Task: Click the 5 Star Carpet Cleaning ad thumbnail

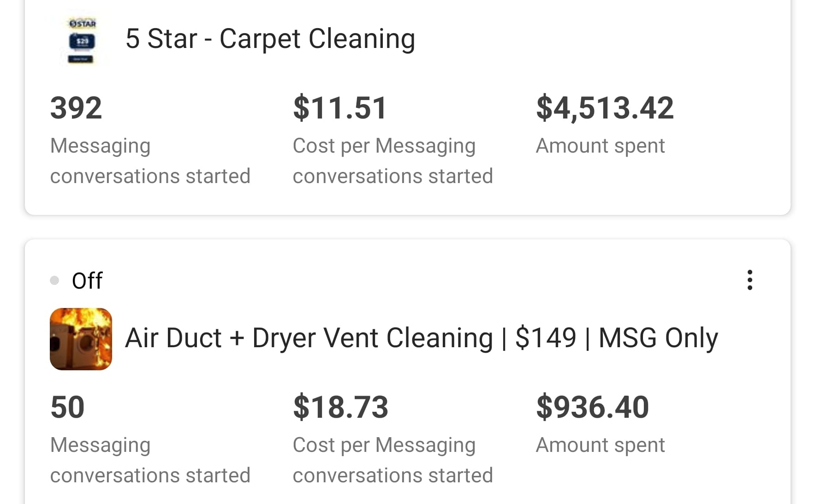Action: click(x=82, y=41)
